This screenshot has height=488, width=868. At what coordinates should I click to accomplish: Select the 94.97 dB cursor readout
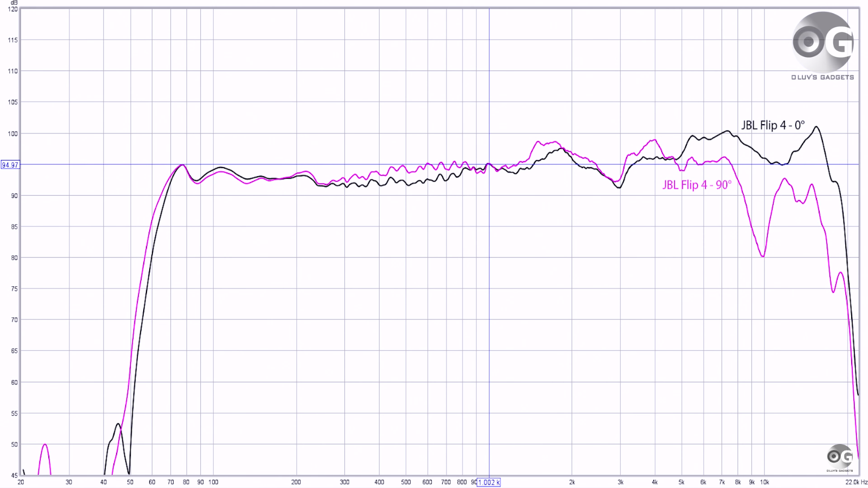(10, 165)
